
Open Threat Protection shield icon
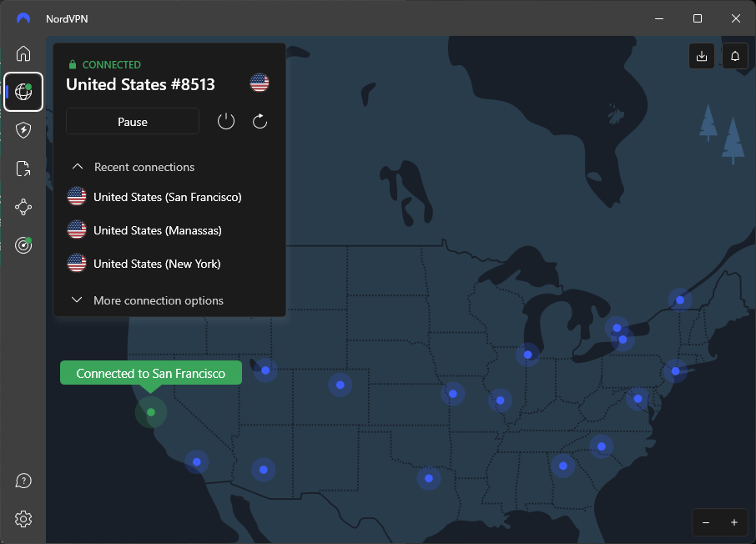coord(23,130)
